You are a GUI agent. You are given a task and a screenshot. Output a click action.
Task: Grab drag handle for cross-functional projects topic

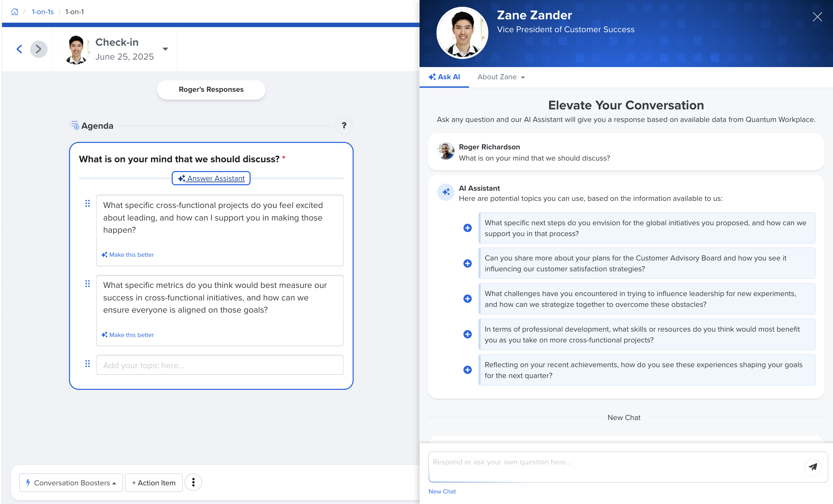(87, 204)
